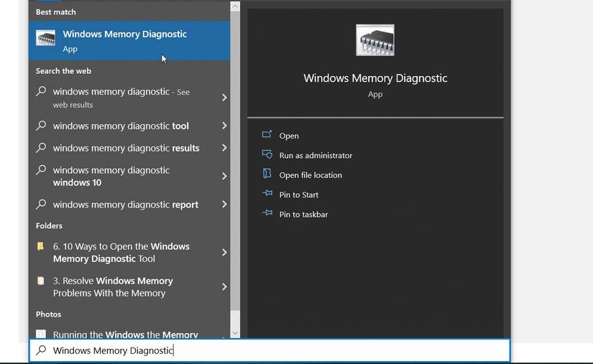This screenshot has height=364, width=593.
Task: Expand the 'windows memory diagnostic results' arrow
Action: pyautogui.click(x=224, y=148)
